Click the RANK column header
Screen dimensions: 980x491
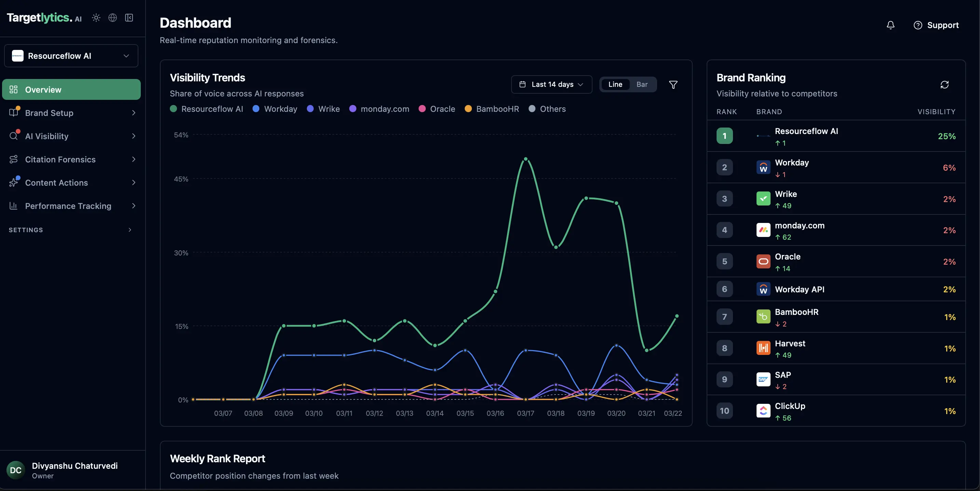coord(727,111)
